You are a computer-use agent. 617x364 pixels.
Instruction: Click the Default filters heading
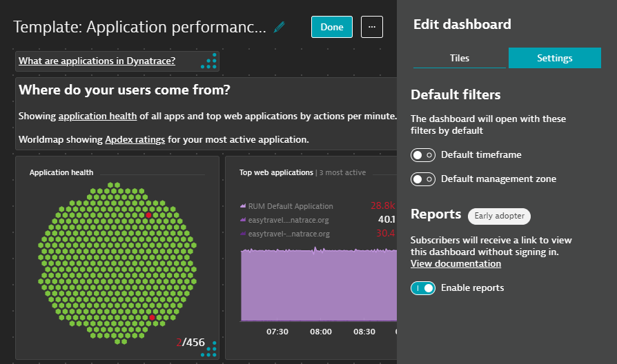[456, 94]
